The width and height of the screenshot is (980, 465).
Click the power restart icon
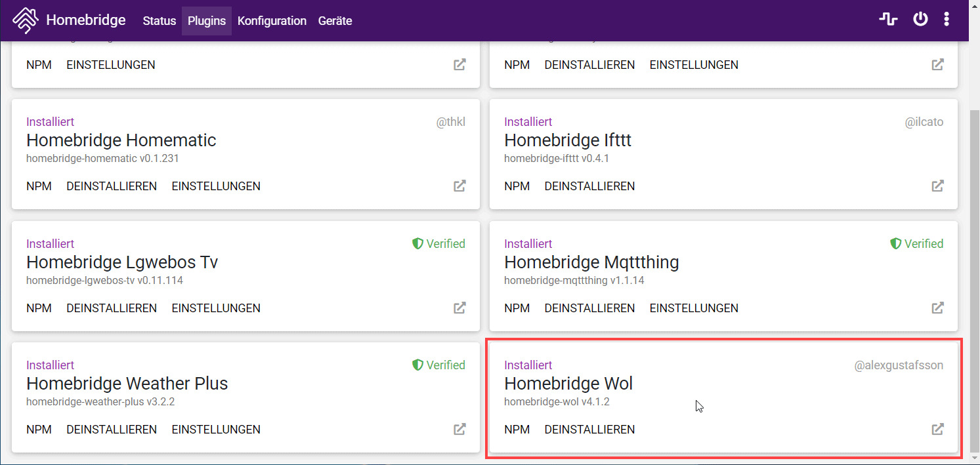(x=920, y=20)
